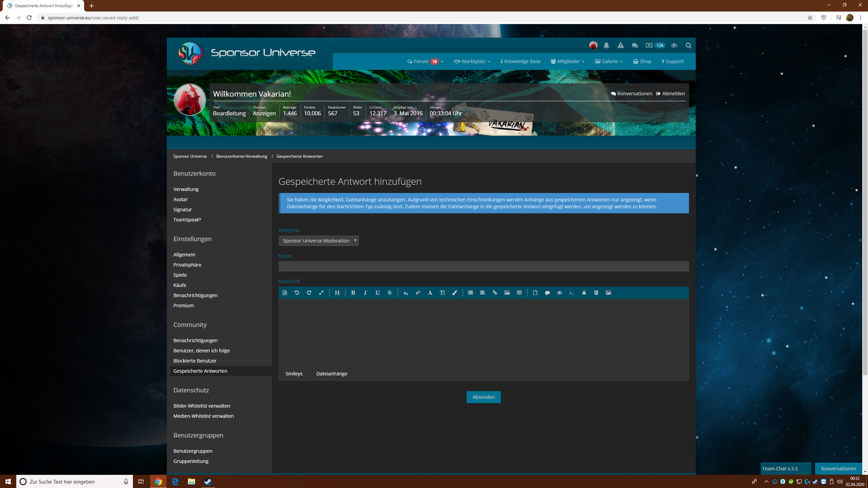Open the Kategorie dropdown
Viewport: 868px width, 488px height.
pos(318,241)
